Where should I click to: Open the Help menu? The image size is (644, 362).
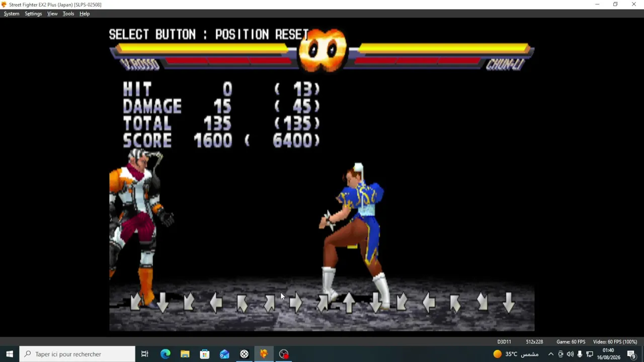pos(85,14)
